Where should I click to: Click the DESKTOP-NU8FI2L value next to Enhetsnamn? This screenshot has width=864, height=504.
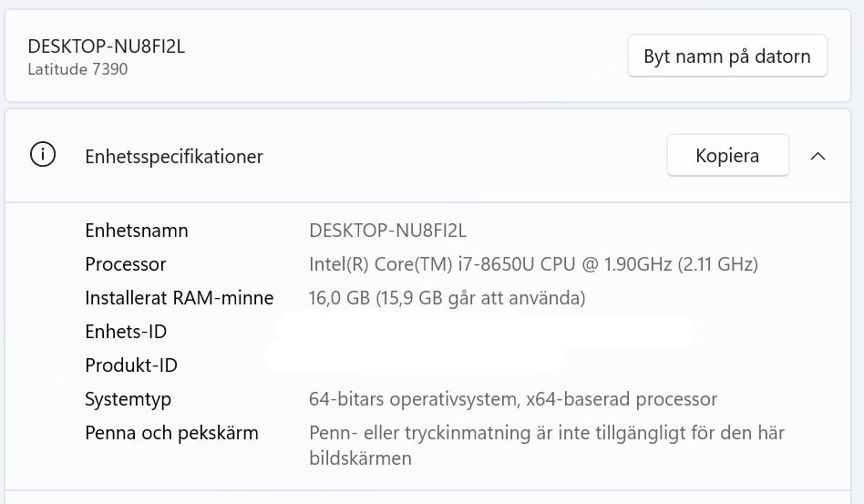388,231
